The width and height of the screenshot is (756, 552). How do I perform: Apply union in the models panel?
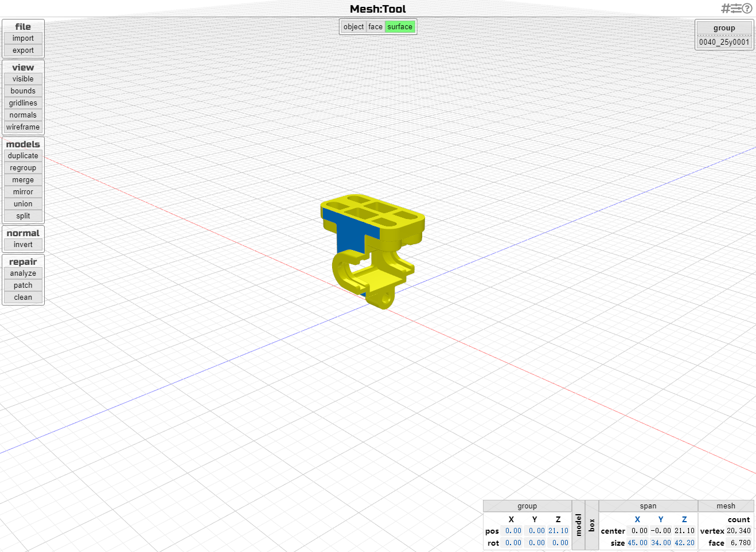coord(23,203)
